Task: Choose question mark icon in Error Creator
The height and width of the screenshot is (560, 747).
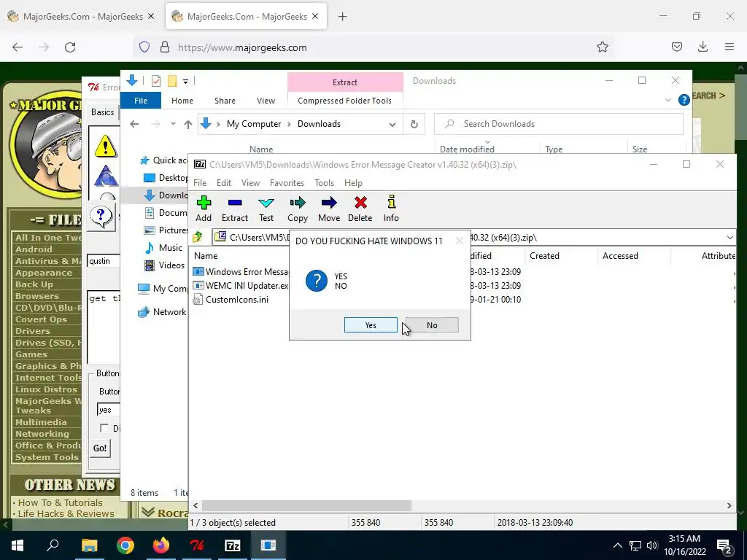Action: coord(101,217)
